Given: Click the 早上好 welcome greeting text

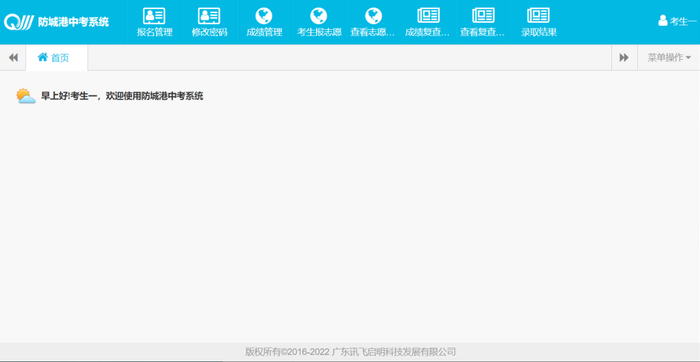Looking at the screenshot, I should [122, 96].
